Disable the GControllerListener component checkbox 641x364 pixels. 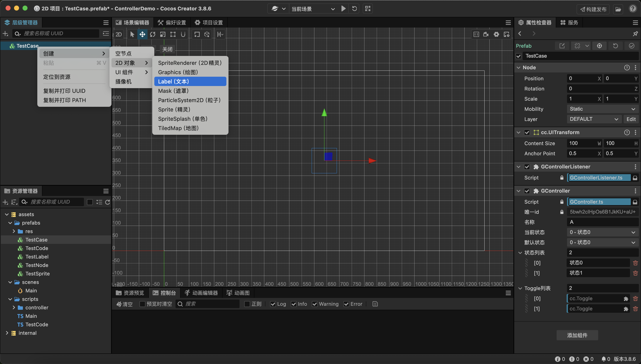pyautogui.click(x=527, y=167)
